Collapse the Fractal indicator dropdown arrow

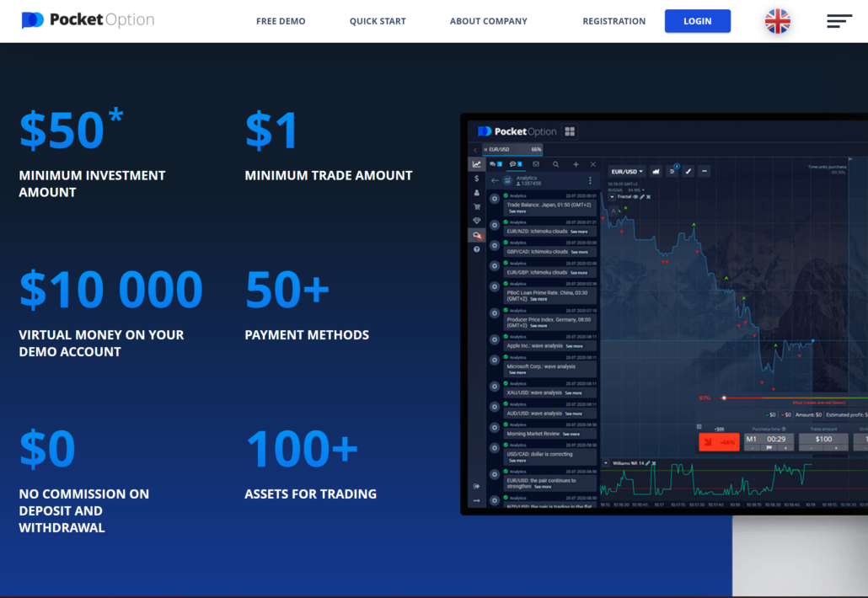pos(612,197)
